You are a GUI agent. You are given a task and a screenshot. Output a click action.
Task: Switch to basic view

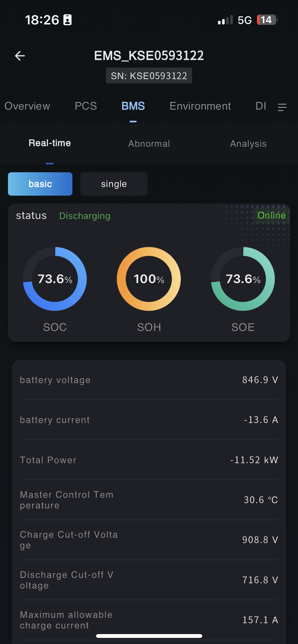pyautogui.click(x=40, y=184)
